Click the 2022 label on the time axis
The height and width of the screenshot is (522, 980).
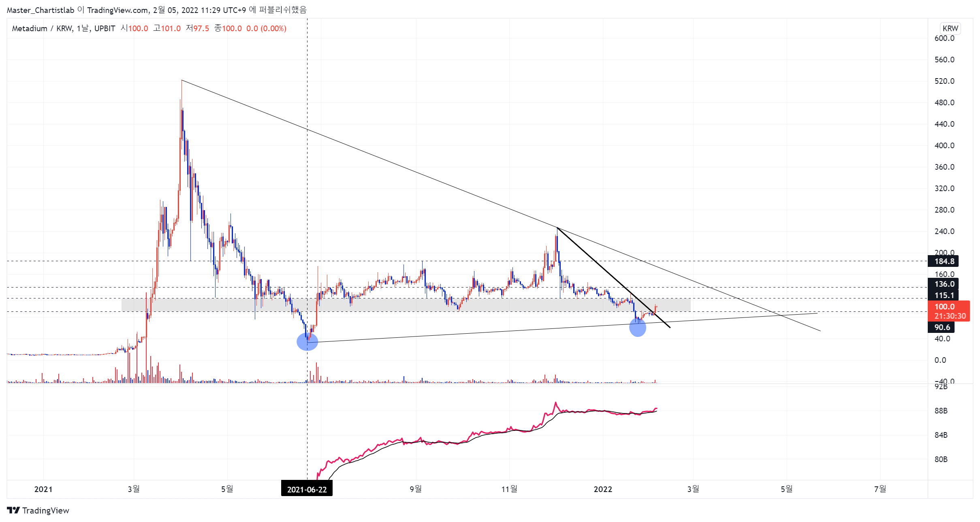[x=603, y=489]
